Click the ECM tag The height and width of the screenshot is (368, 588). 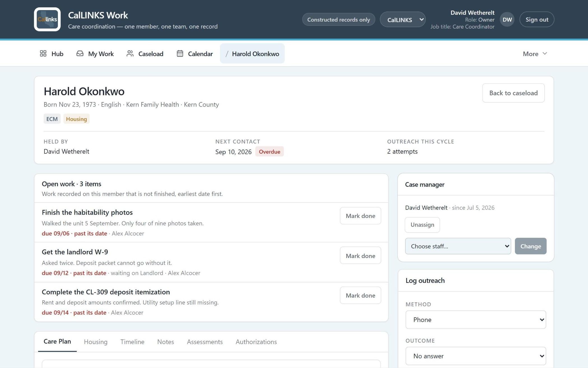[52, 119]
